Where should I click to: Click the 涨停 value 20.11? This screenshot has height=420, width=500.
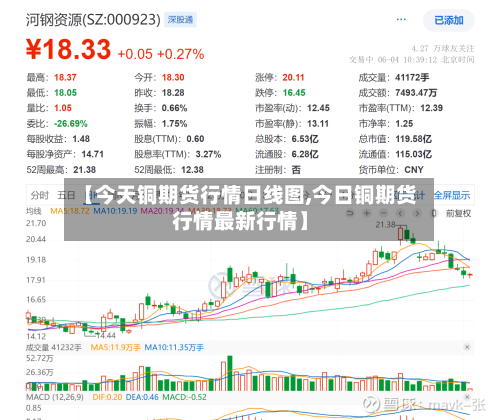293,77
